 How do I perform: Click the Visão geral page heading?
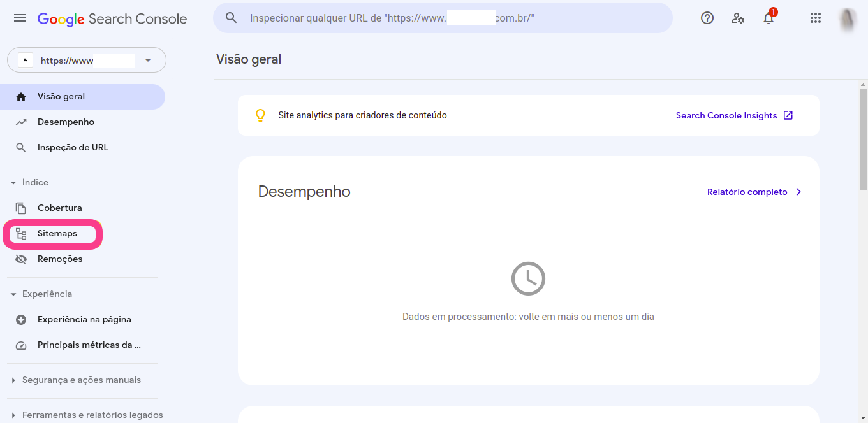point(249,59)
